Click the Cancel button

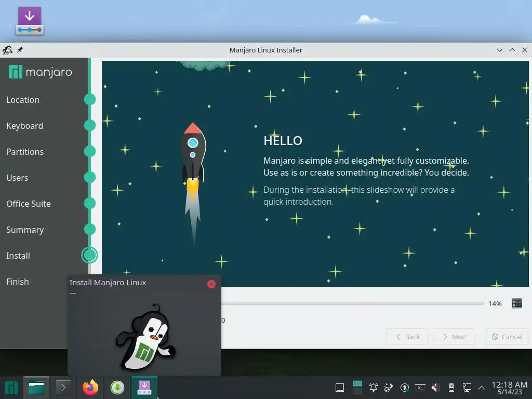pos(507,337)
